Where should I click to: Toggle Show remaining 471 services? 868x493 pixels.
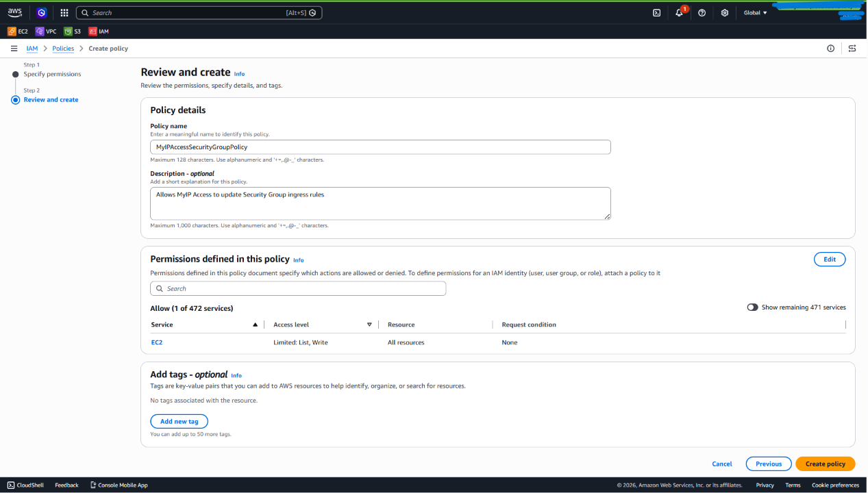tap(752, 307)
